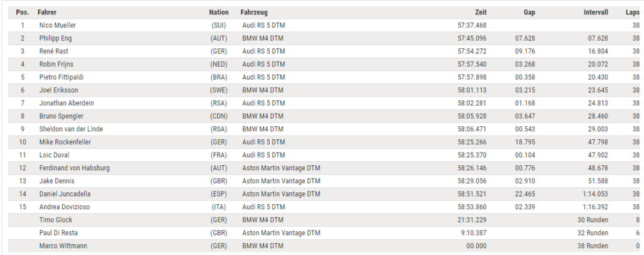
Task: Click Andrea Dovizioso's name
Action: tap(64, 207)
